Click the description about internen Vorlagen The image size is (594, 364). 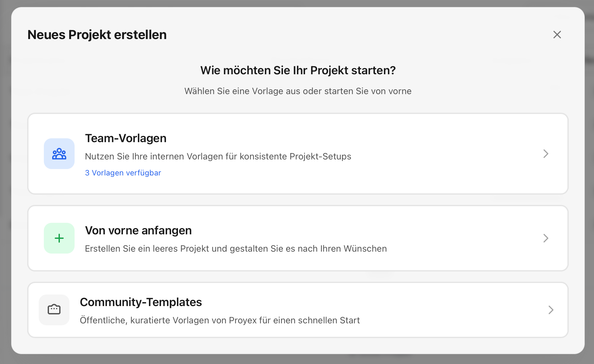click(x=218, y=156)
